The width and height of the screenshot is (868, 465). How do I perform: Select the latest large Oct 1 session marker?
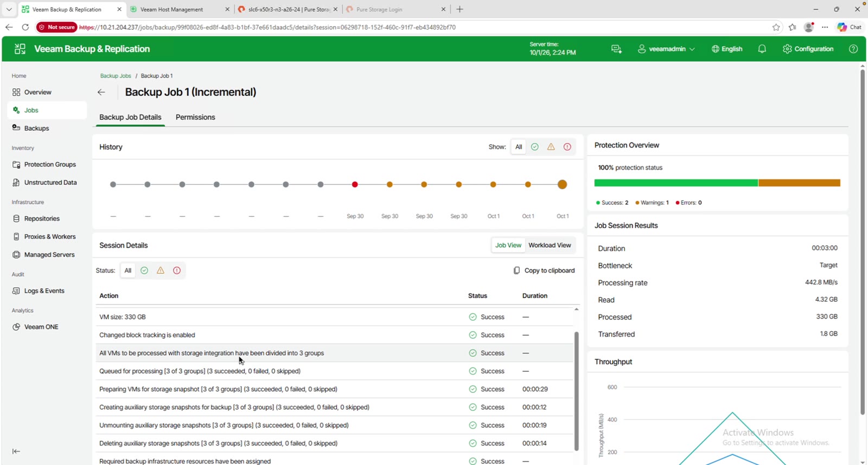click(x=563, y=185)
